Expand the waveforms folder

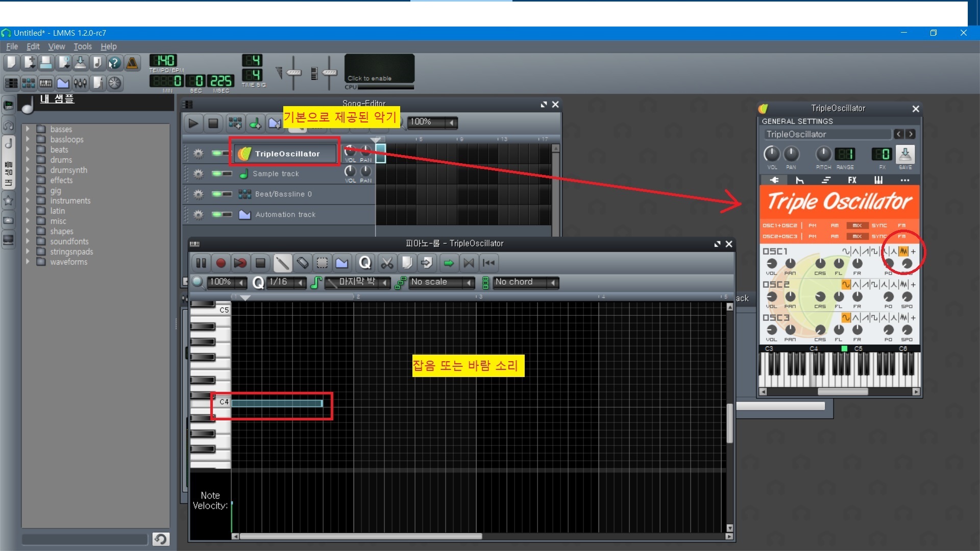tap(28, 262)
